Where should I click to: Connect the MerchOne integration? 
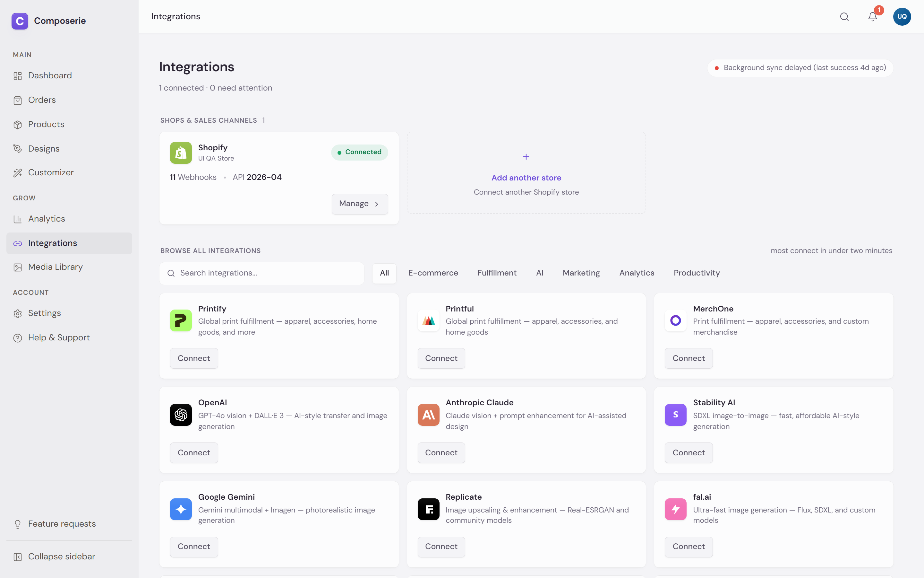pos(689,358)
